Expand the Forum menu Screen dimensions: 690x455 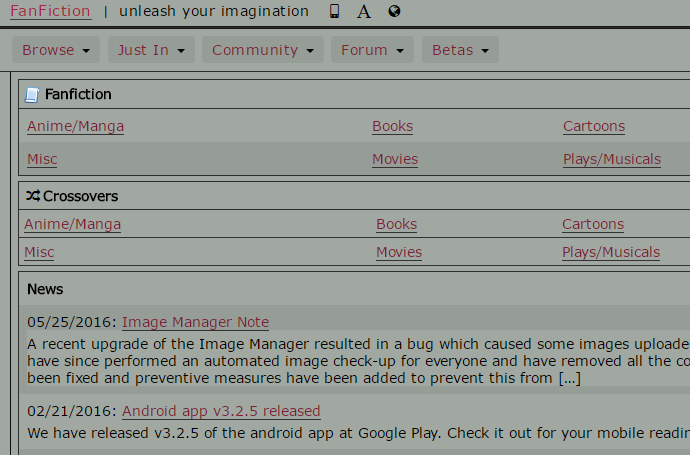(x=372, y=50)
